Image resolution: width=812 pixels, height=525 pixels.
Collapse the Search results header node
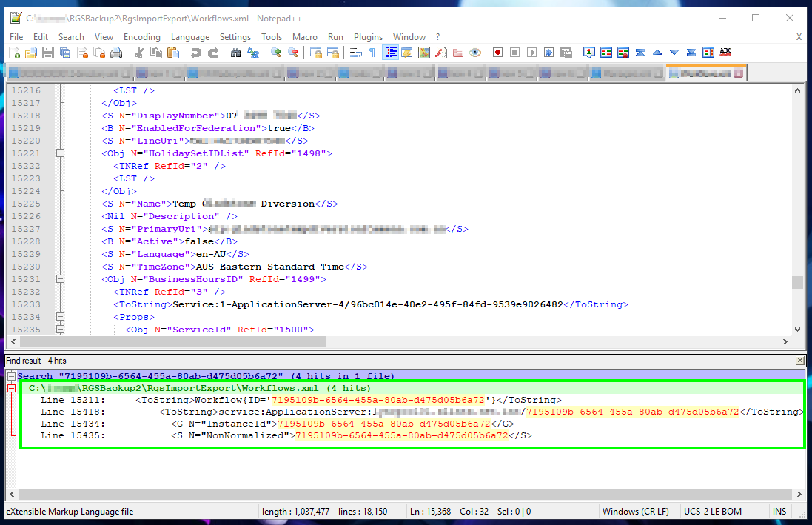(11, 376)
